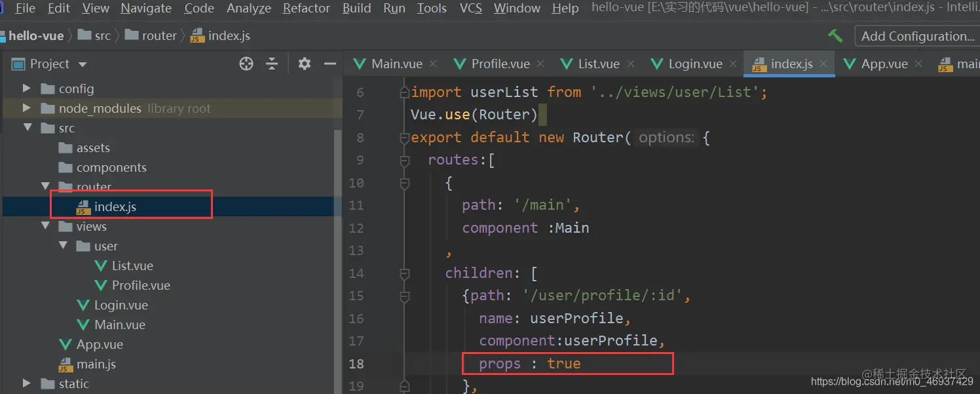Click the green Build hammer icon
The image size is (980, 394).
point(835,35)
